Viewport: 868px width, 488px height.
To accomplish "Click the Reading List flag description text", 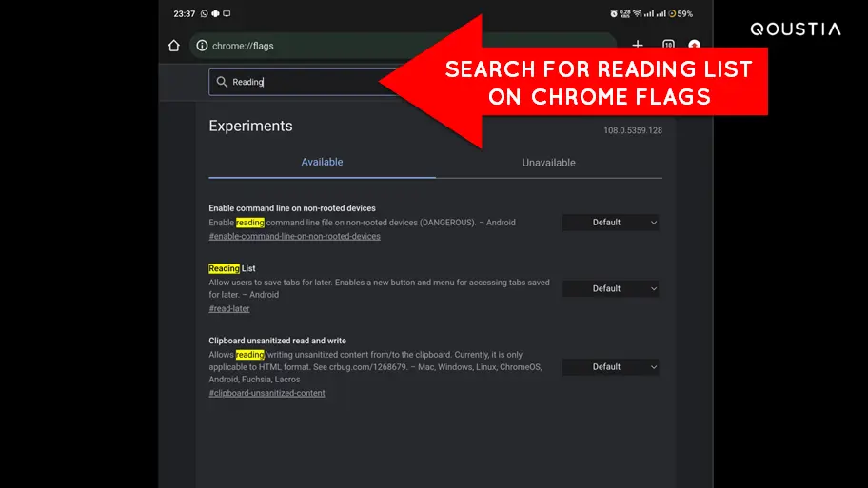I will click(379, 288).
